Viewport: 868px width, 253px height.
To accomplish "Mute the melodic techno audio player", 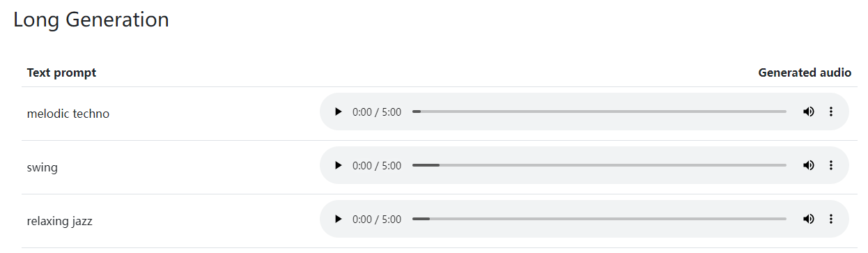I will [x=808, y=112].
